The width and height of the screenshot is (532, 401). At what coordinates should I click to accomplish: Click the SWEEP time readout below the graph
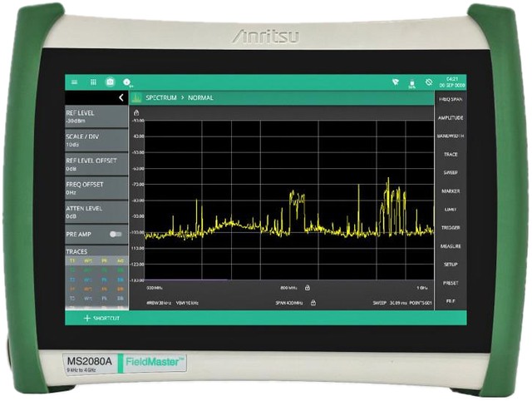coord(390,303)
